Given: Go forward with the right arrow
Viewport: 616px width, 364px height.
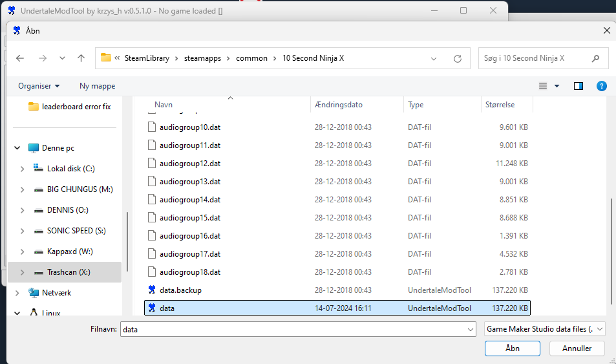Looking at the screenshot, I should pos(43,58).
